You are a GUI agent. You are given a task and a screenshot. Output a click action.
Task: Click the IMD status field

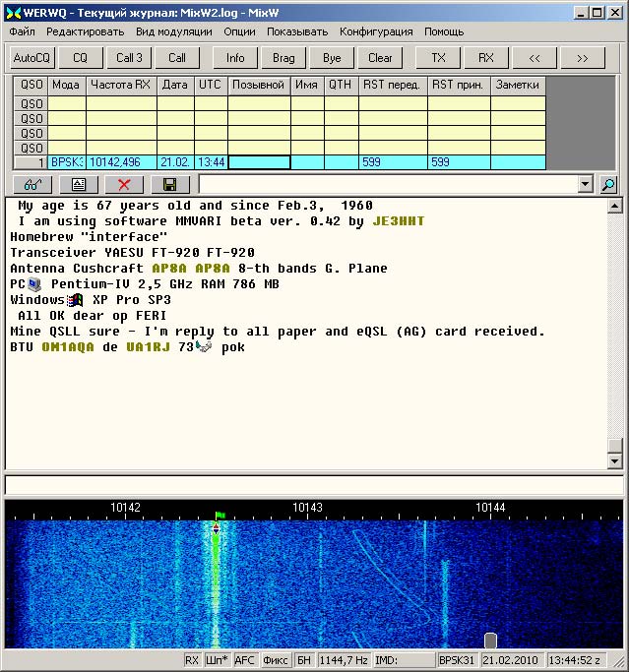[404, 660]
